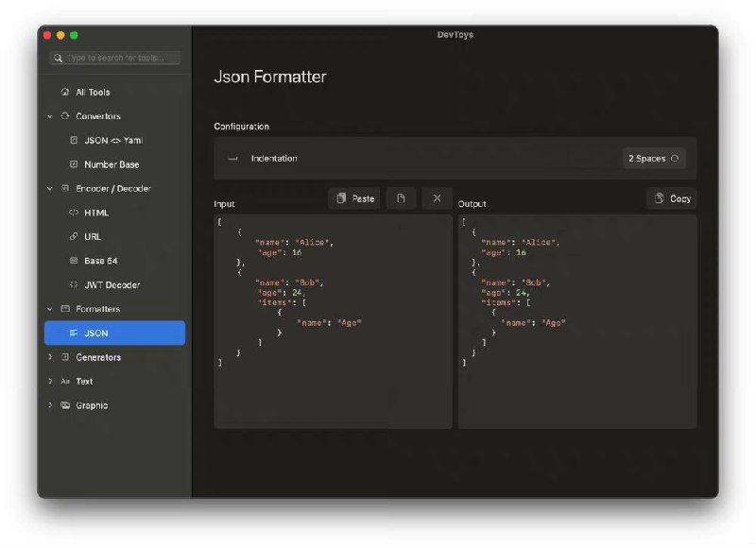Expand the Generators section chevron
Image resolution: width=756 pixels, height=548 pixels.
(x=50, y=357)
